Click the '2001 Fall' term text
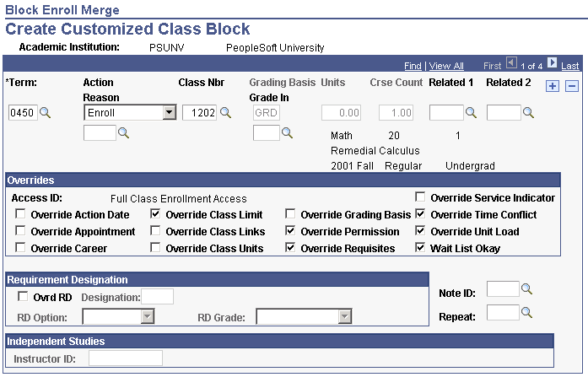The width and height of the screenshot is (588, 377). pyautogui.click(x=352, y=165)
